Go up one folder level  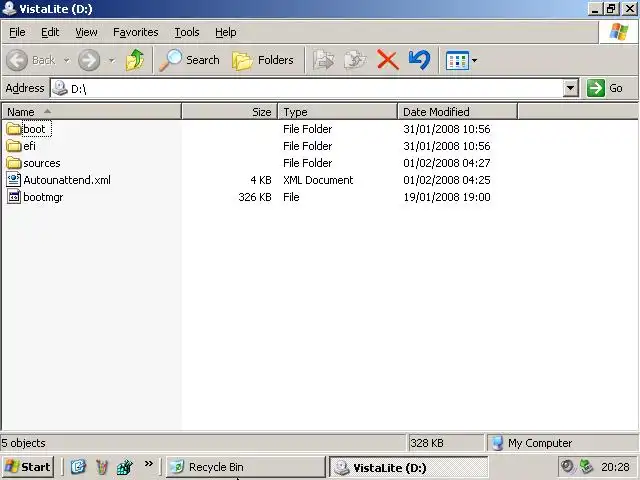pos(135,60)
